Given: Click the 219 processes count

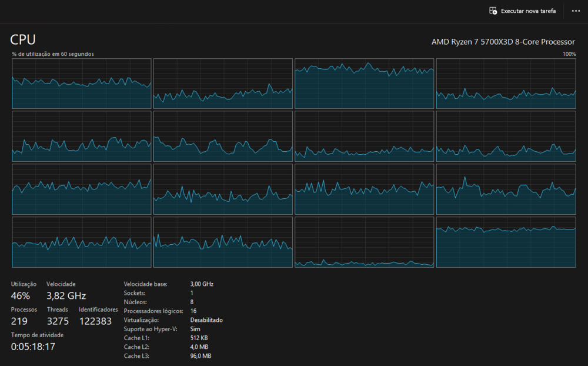Looking at the screenshot, I should pos(19,321).
